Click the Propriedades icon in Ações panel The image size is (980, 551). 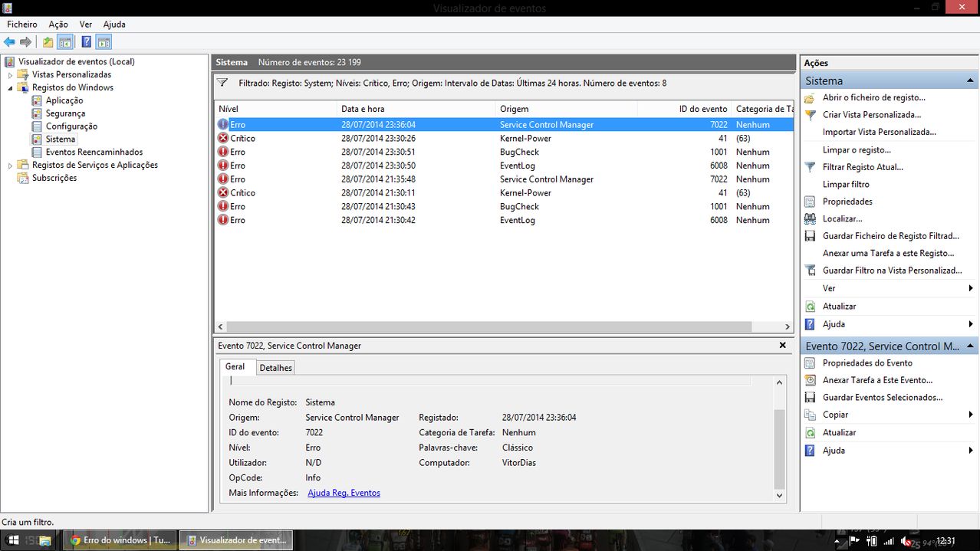(x=810, y=202)
